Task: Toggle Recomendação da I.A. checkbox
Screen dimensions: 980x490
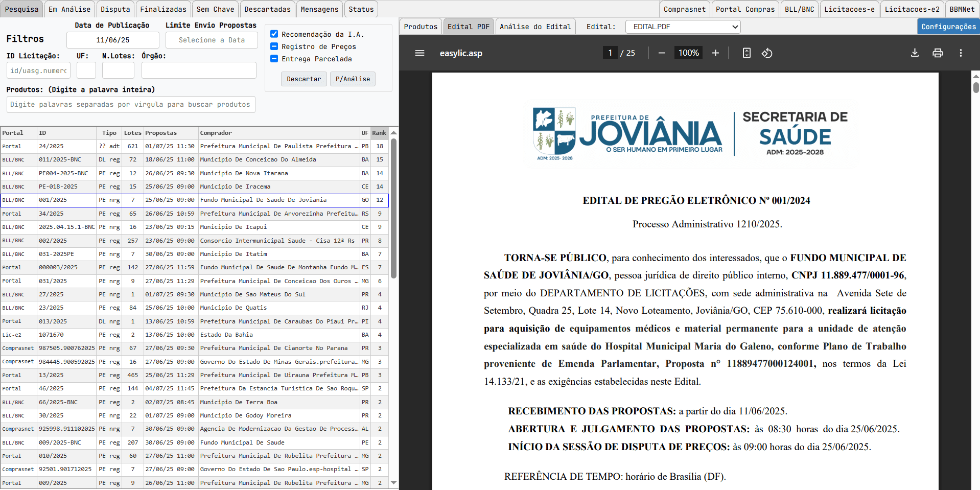Action: [274, 34]
